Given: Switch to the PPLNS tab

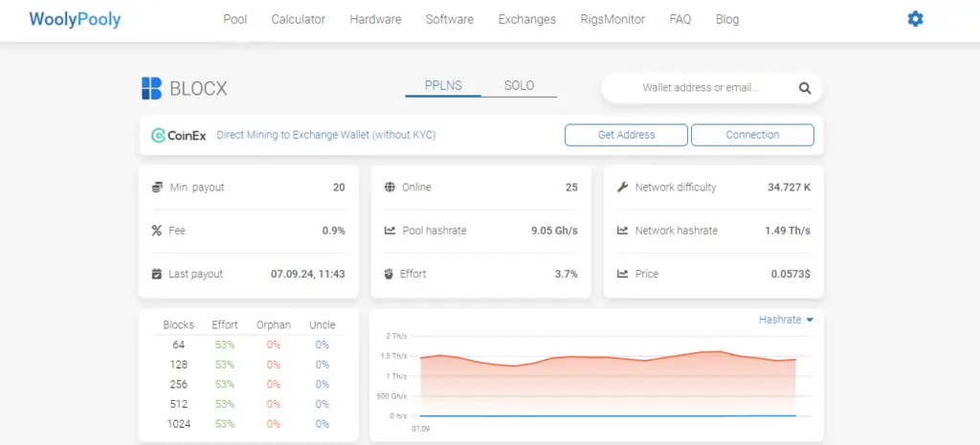Looking at the screenshot, I should (x=443, y=85).
